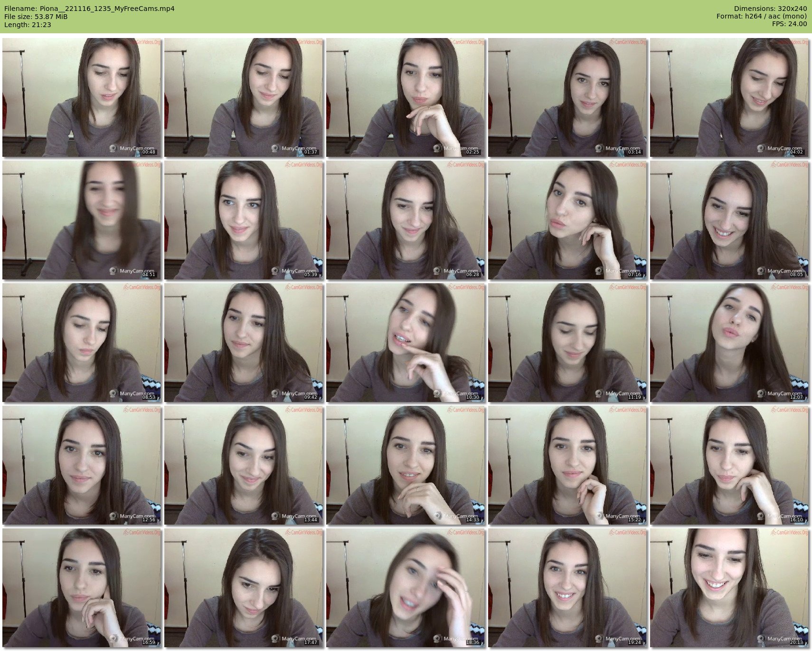Viewport: 812px width, 651px height.
Task: Open the last thumbnail stamped 20:13
Action: (729, 588)
